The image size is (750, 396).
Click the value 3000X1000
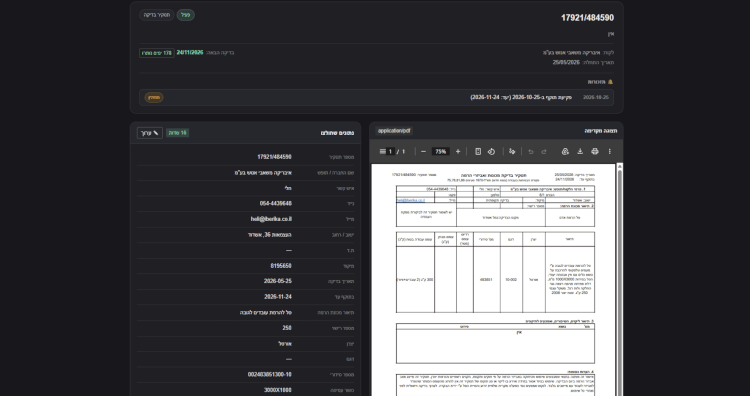point(278,390)
